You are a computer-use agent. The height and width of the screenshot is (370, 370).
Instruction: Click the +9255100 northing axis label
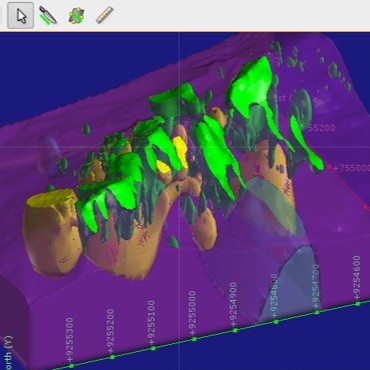pyautogui.click(x=151, y=323)
